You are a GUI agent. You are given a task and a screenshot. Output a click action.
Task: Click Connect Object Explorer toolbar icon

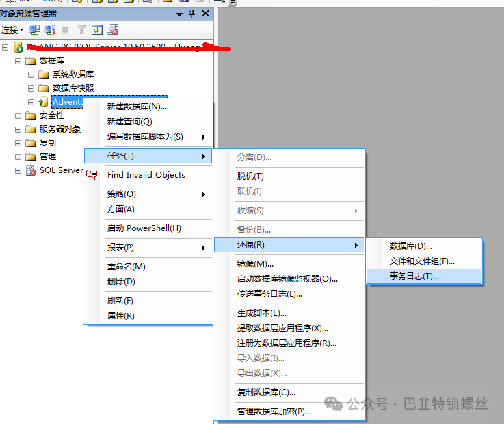tap(34, 30)
